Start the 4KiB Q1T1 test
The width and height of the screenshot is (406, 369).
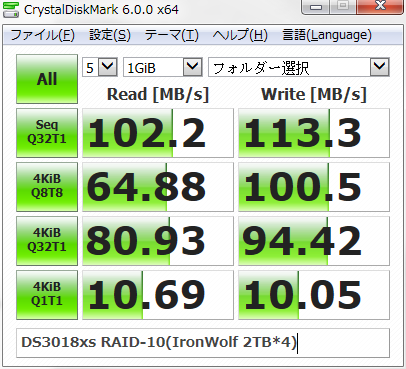(x=47, y=295)
